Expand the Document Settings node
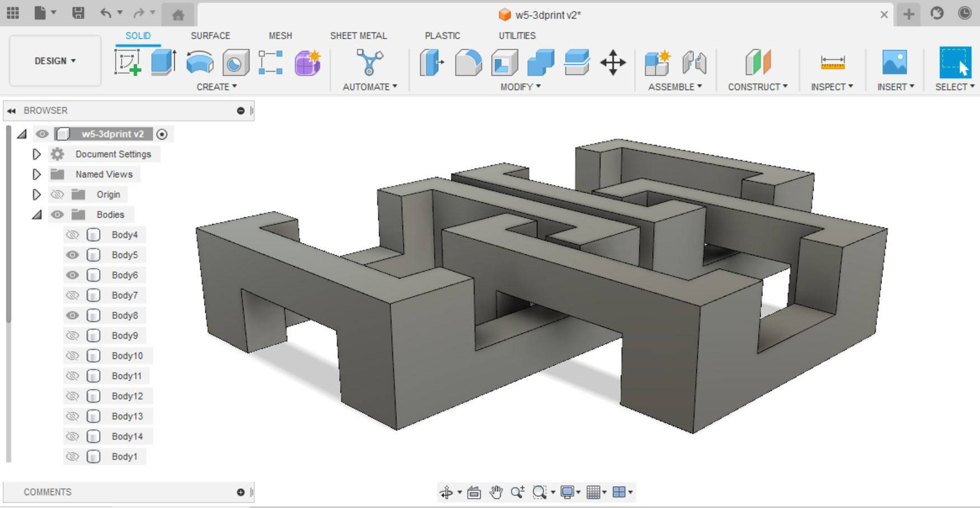This screenshot has width=980, height=508. pyautogui.click(x=36, y=154)
